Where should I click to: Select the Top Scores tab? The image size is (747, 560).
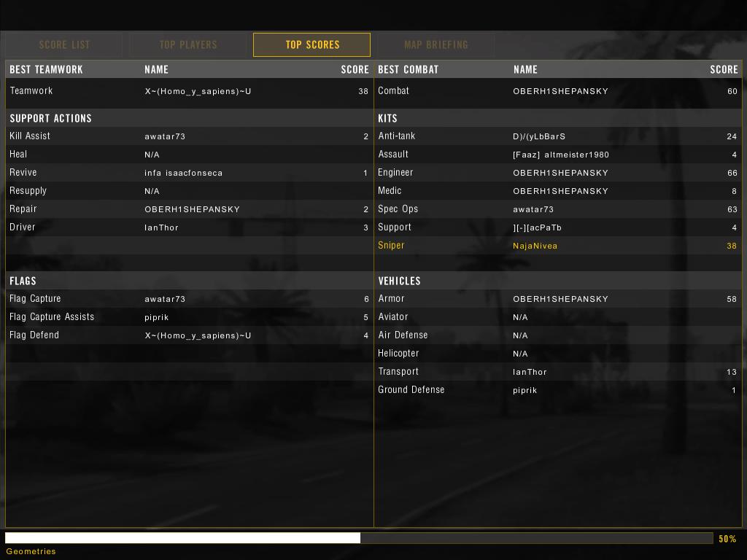point(312,44)
